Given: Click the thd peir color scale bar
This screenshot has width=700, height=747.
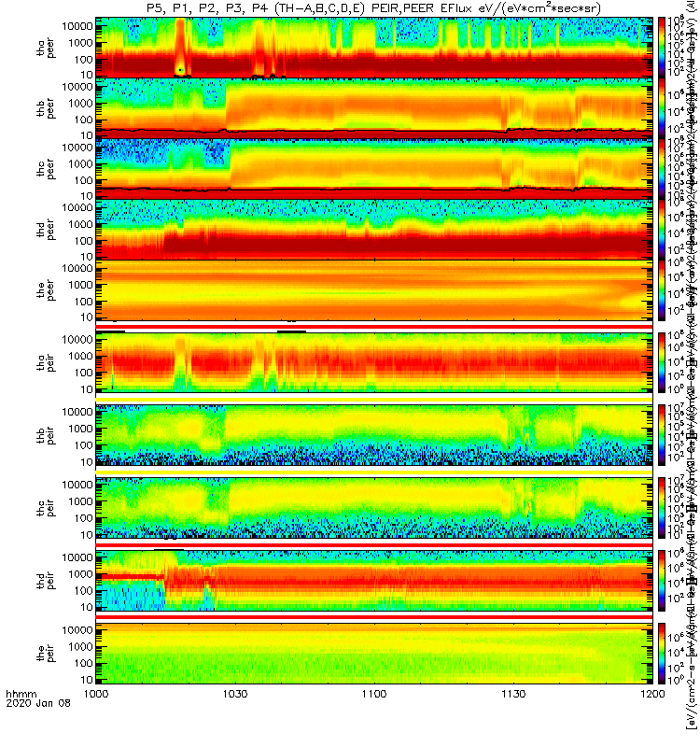Looking at the screenshot, I should 662,580.
